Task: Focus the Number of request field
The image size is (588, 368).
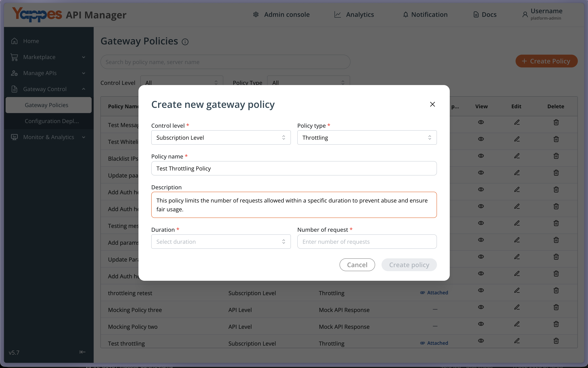Action: click(x=367, y=242)
